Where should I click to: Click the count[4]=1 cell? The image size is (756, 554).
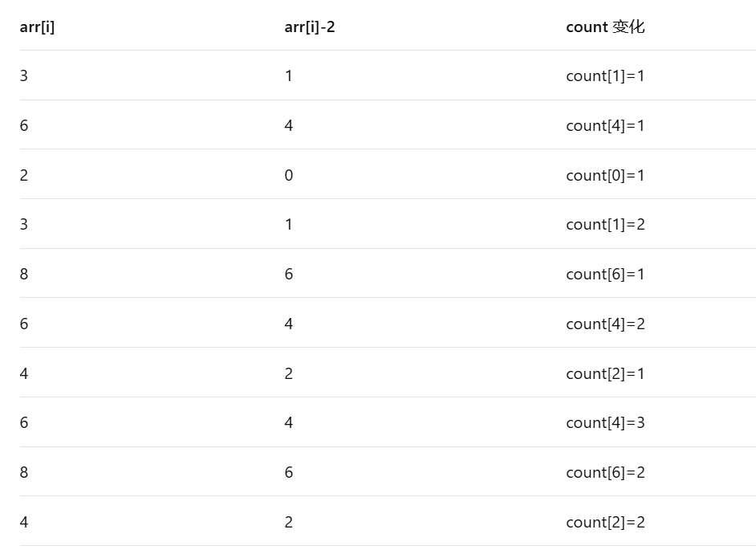tap(605, 125)
